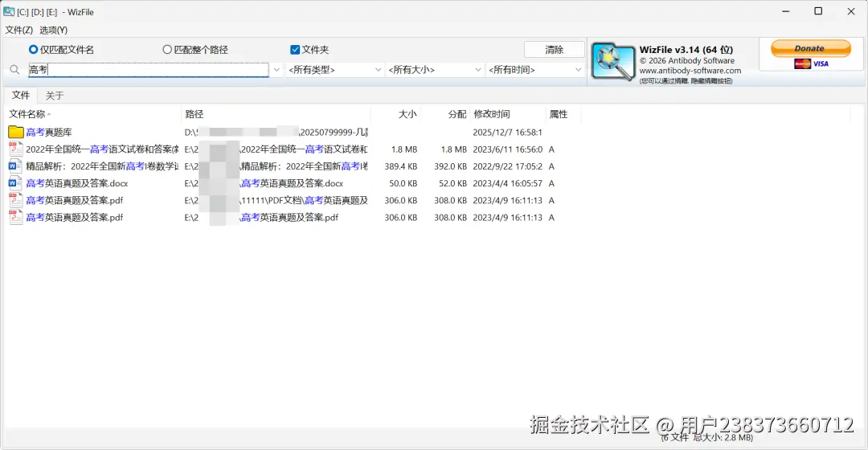Click Word icon of 高考英语真题及答案.docx
This screenshot has width=868, height=450.
15,183
